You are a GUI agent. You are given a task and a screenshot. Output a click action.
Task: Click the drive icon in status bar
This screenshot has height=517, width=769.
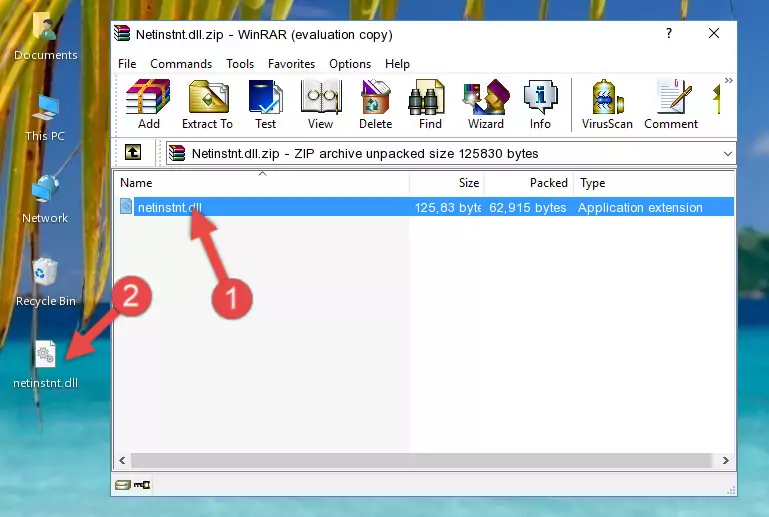coord(123,485)
